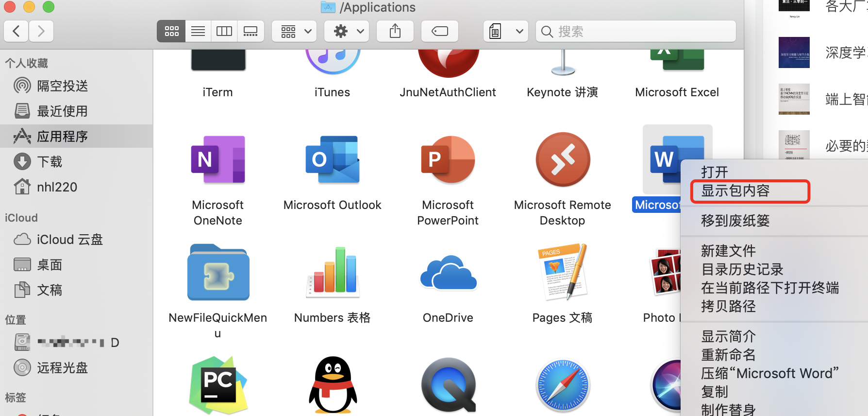The height and width of the screenshot is (416, 868).
Task: Select the PyCharm app icon
Action: [x=218, y=385]
